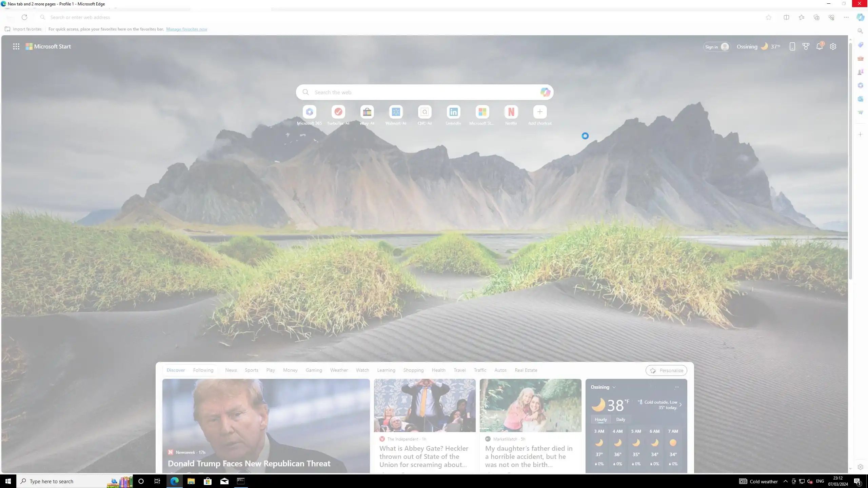Click the Personalize button
Screen dimensions: 868x488
666,370
